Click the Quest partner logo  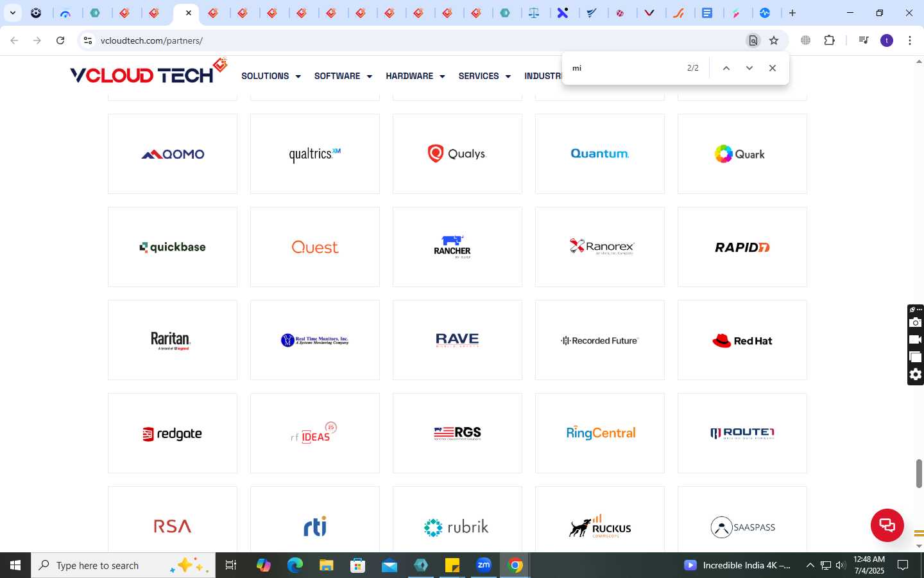[315, 247]
